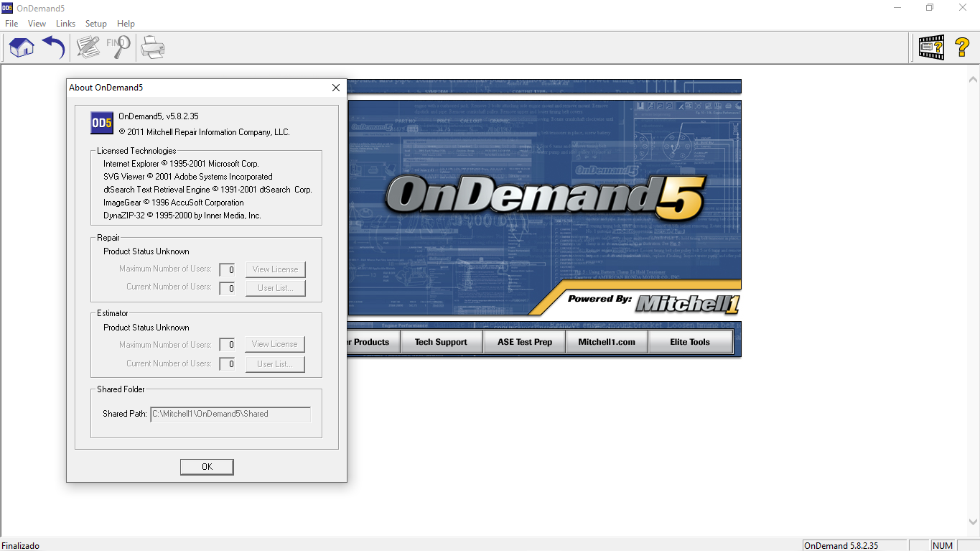Viewport: 980px width, 551px height.
Task: Click 'Product Status Unknown' under Estimator
Action: click(x=146, y=328)
